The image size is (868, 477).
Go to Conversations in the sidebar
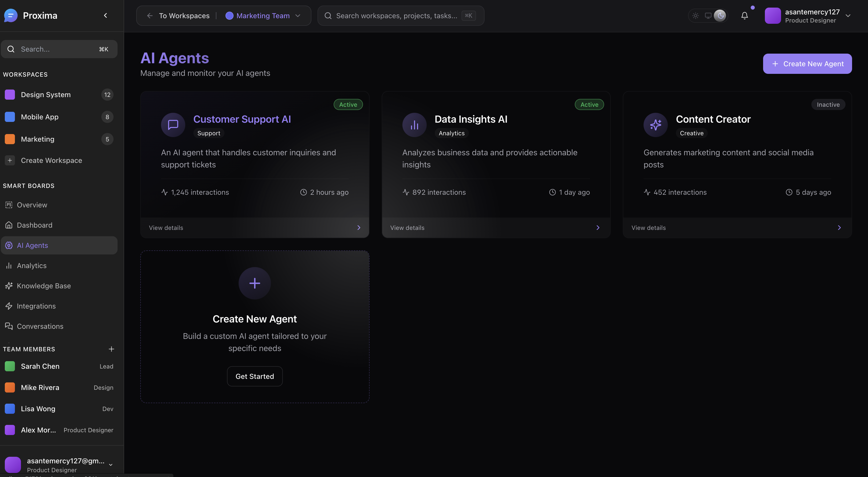click(x=40, y=326)
